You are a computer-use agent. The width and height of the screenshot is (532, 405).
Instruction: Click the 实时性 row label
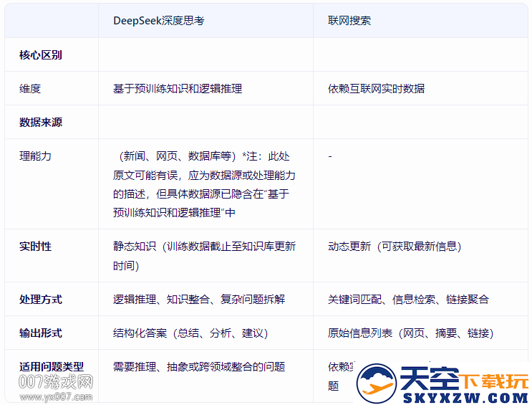(x=35, y=247)
